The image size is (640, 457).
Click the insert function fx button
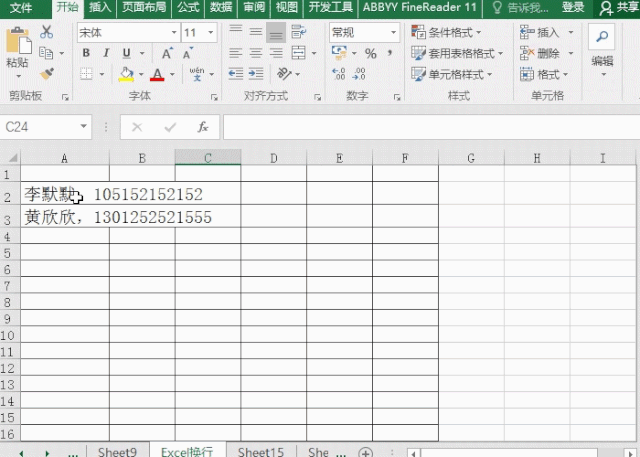(x=203, y=127)
